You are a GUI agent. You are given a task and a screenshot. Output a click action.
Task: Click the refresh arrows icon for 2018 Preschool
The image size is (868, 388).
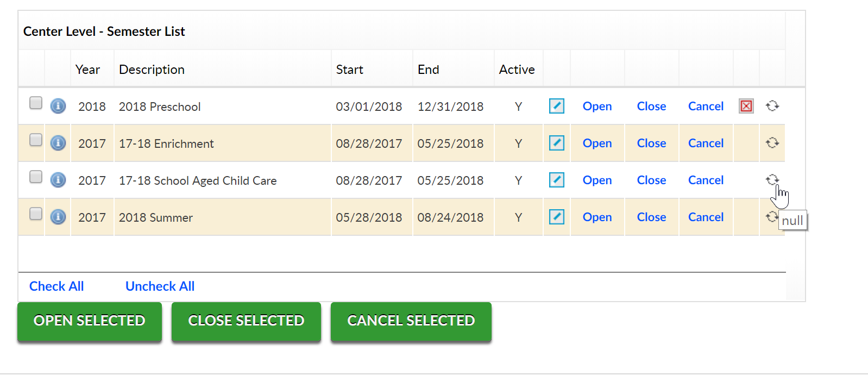pyautogui.click(x=772, y=106)
